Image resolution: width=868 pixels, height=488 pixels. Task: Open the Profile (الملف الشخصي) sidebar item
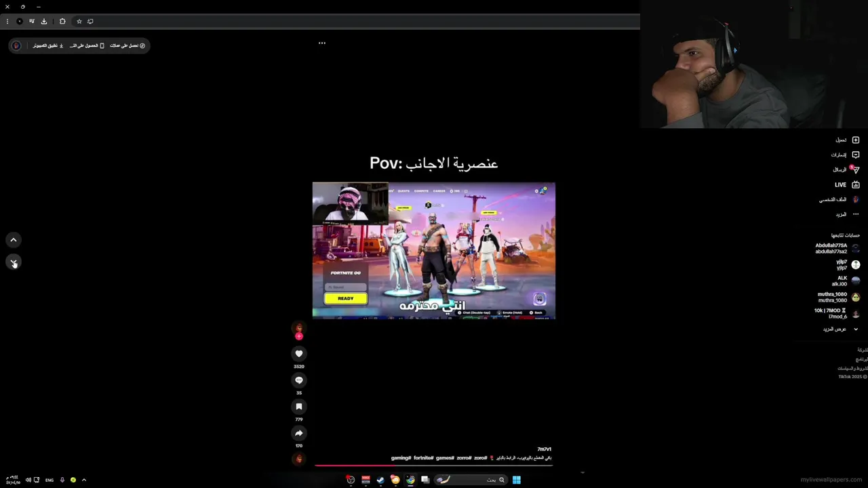point(839,199)
